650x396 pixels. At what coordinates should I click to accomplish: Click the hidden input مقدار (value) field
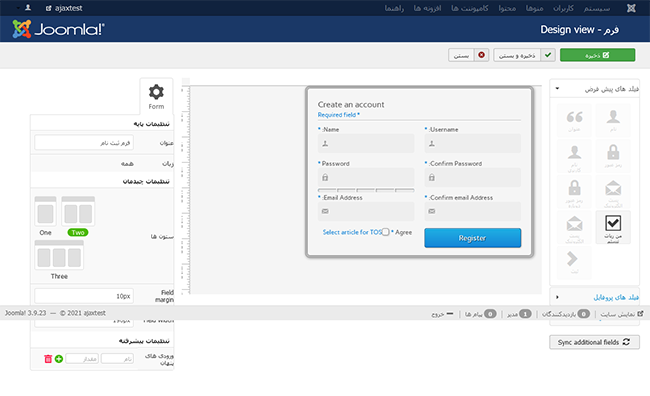tap(82, 358)
